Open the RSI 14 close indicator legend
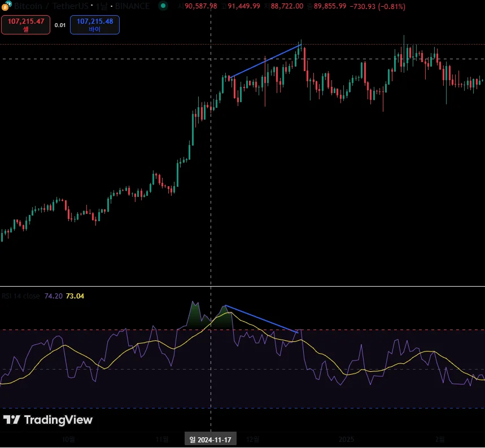Image resolution: width=485 pixels, height=448 pixels. coord(21,296)
